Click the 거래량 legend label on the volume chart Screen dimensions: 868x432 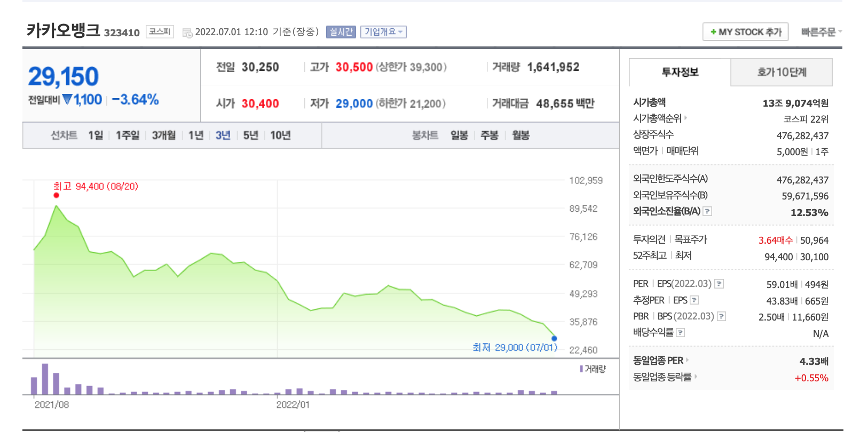593,369
